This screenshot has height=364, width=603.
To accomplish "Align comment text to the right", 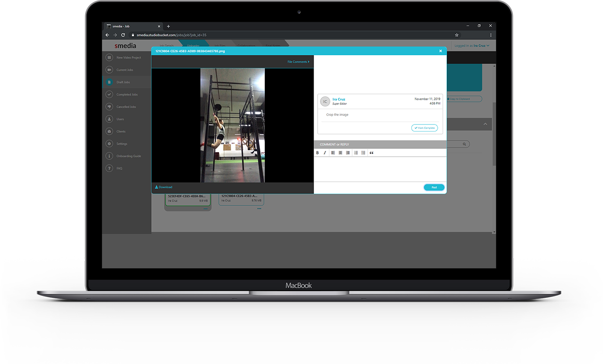I will (x=348, y=153).
